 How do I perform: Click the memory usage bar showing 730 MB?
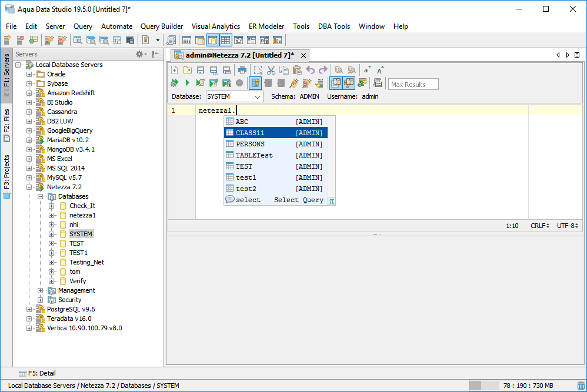click(x=522, y=386)
